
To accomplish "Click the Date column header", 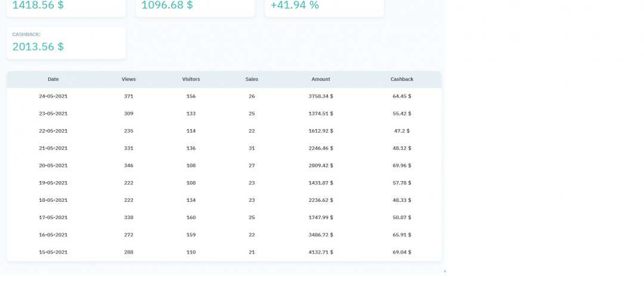I will [x=53, y=79].
